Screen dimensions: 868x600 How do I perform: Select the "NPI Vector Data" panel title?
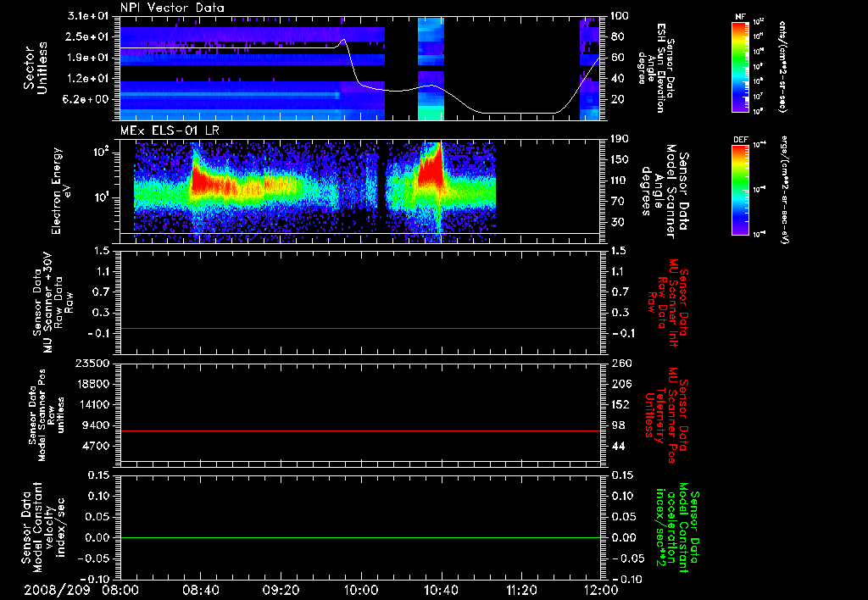[x=173, y=8]
